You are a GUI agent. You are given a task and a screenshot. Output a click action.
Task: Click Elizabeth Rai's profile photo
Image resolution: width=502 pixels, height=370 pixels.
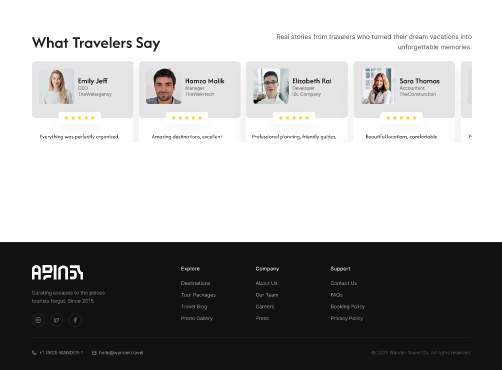271,86
